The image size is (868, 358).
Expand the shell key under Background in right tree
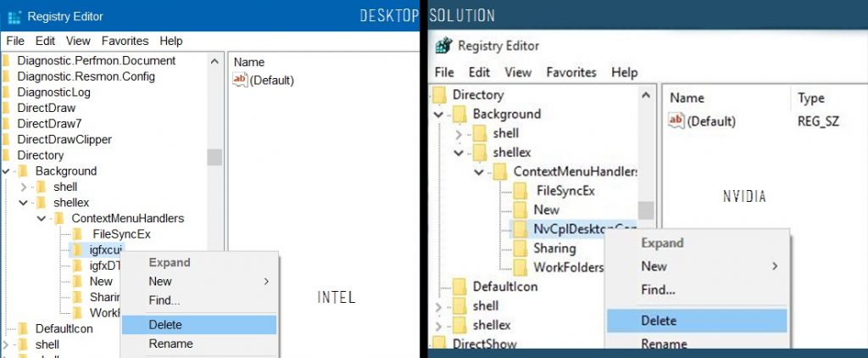click(459, 134)
